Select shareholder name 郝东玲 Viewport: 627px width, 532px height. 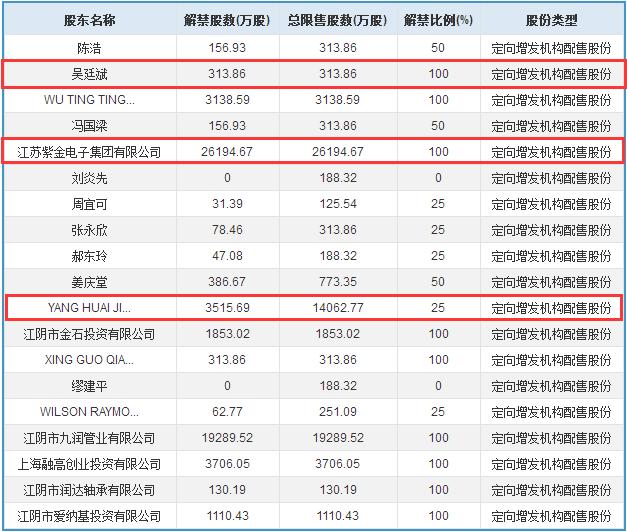point(90,256)
